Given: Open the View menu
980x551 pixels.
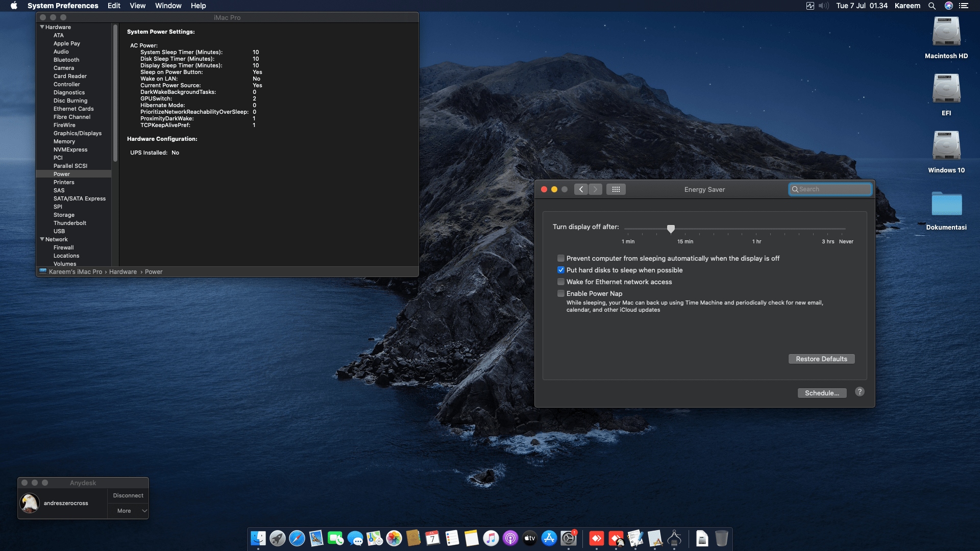Looking at the screenshot, I should [137, 6].
